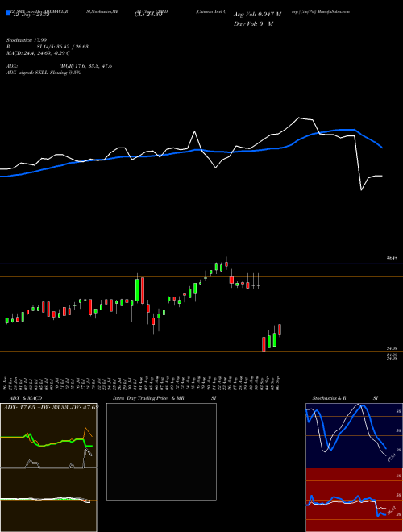403x532 pixels.
Task: Open the lower MACD chart panel
Action: click(x=48, y=500)
